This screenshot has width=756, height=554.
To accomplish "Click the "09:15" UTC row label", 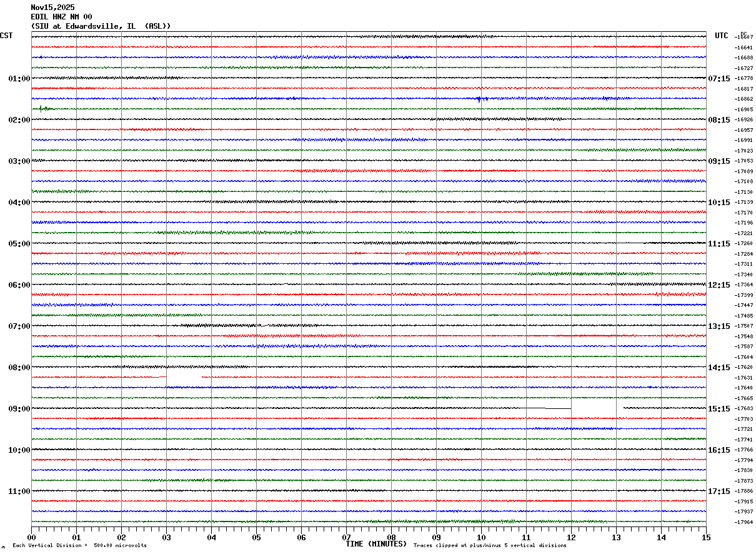I will point(719,161).
